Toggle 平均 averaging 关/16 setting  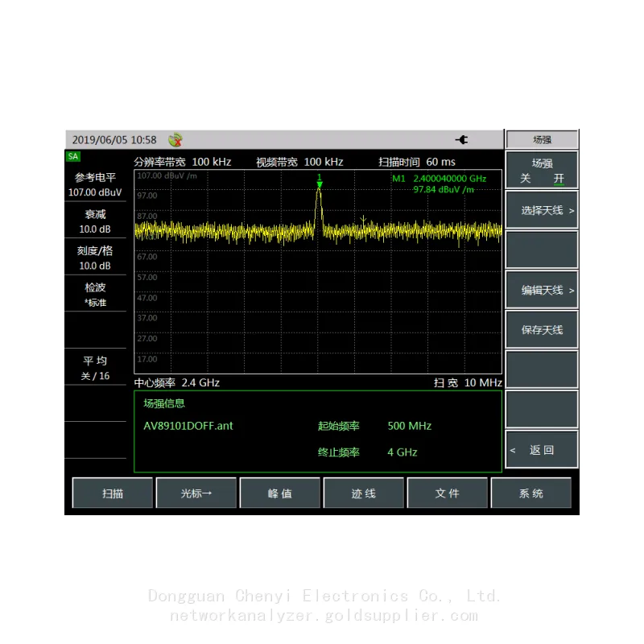(95, 368)
